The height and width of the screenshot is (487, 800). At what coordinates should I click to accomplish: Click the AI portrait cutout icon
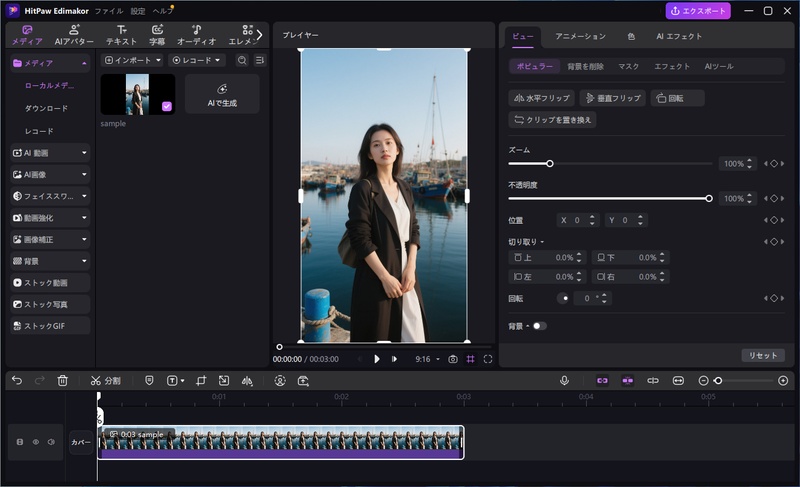point(280,380)
